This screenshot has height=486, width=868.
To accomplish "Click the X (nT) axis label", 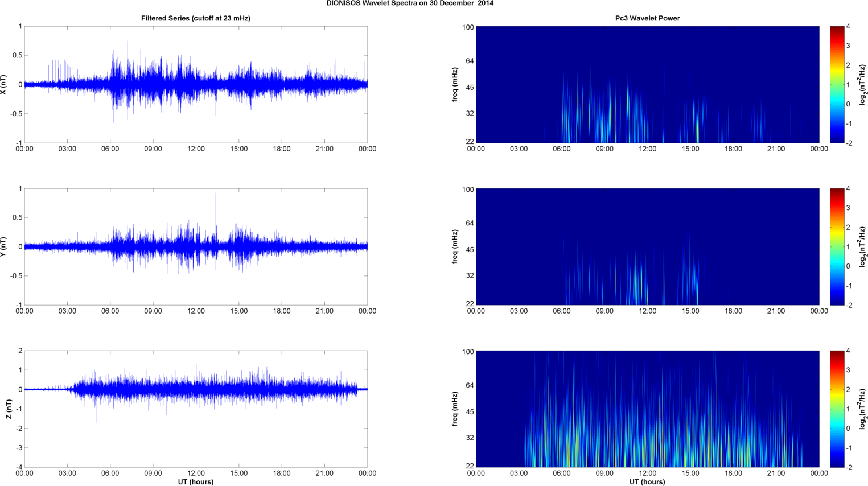I will coord(4,84).
